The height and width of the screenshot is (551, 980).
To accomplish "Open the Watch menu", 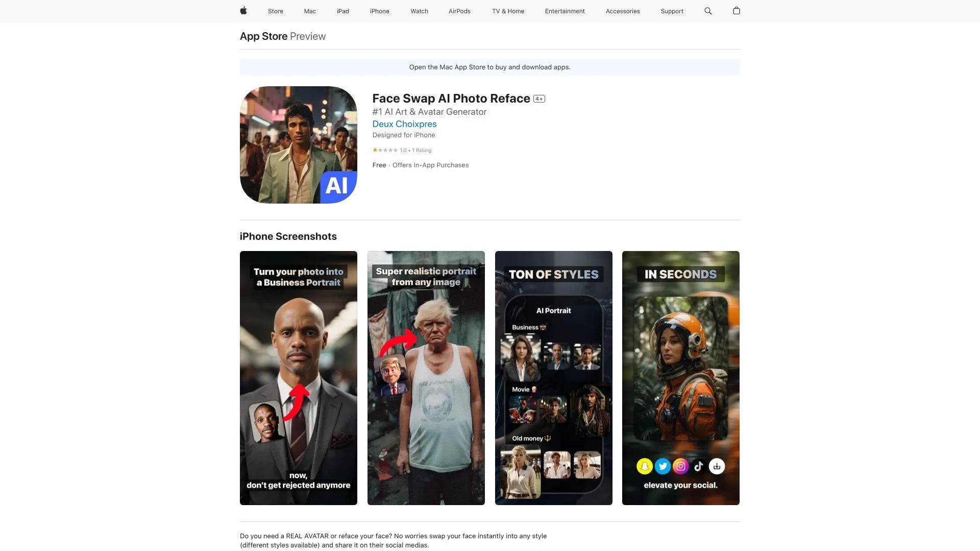I will (419, 11).
